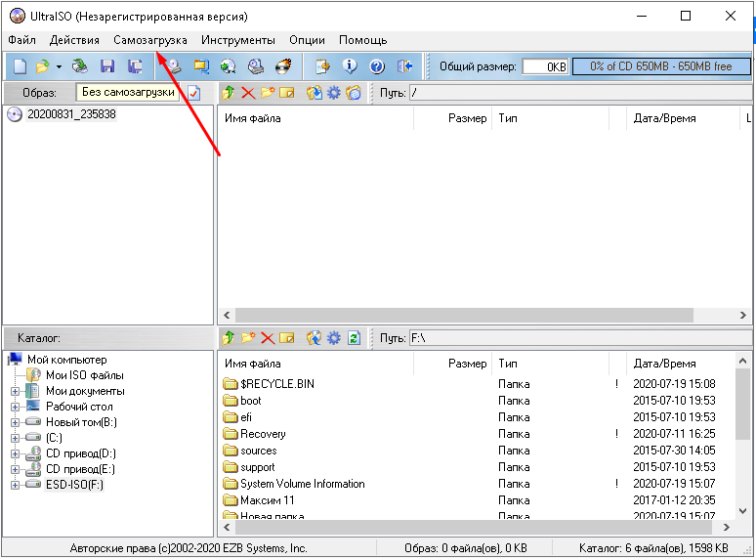Open the Опции menu
Viewport: 756px width, 560px height.
[x=307, y=40]
